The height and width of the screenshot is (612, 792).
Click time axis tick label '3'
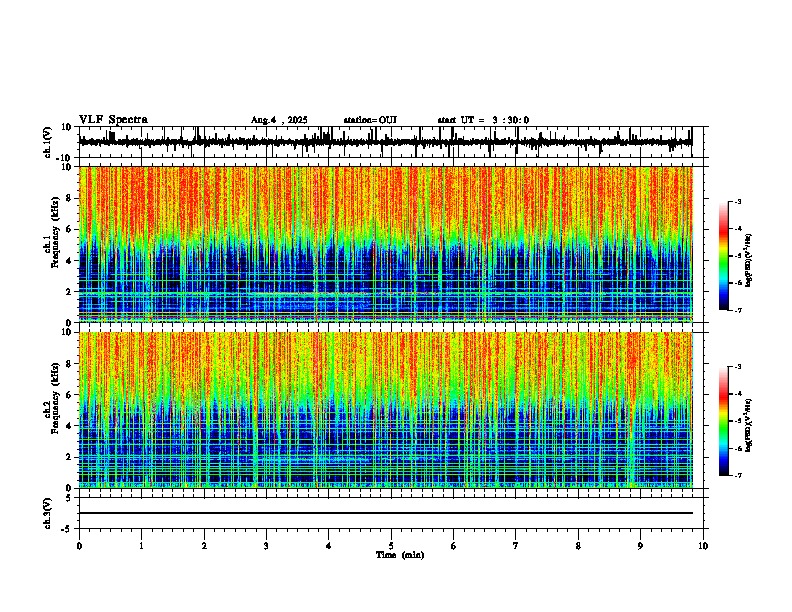point(266,546)
